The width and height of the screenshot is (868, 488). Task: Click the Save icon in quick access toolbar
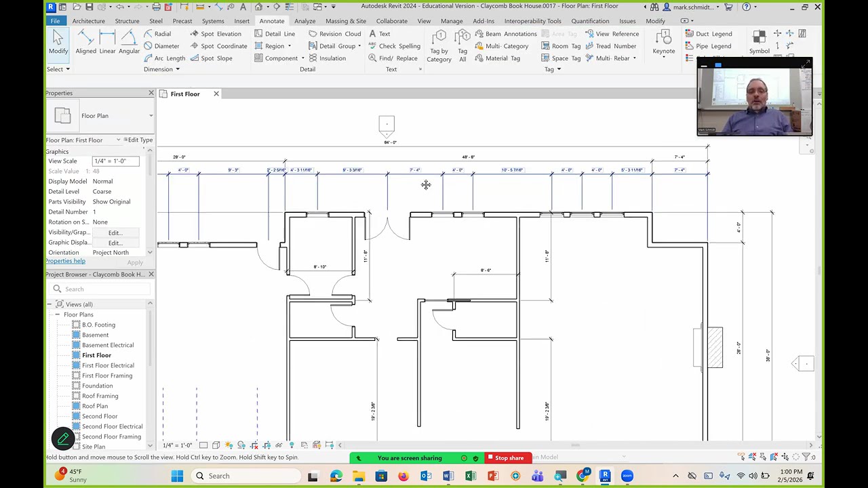89,7
